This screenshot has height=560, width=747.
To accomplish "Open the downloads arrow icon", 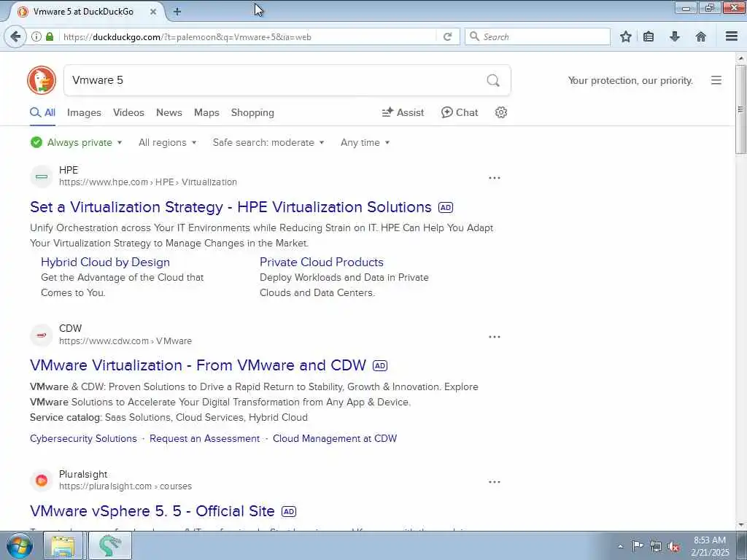I will [x=675, y=36].
